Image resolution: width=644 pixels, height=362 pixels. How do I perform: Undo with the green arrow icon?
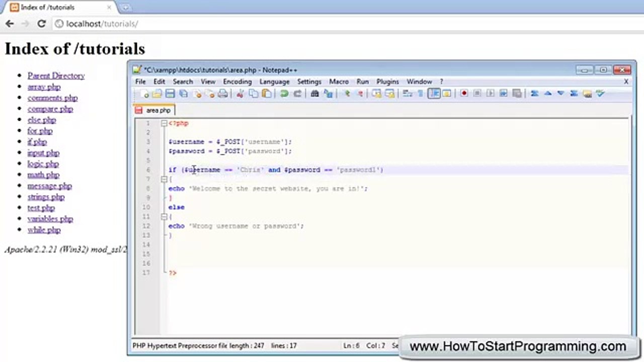284,94
